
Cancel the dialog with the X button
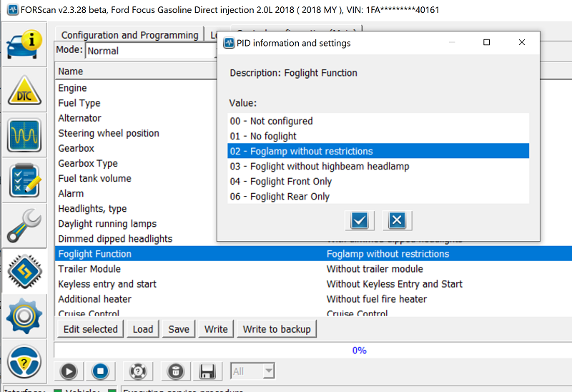pyautogui.click(x=398, y=220)
